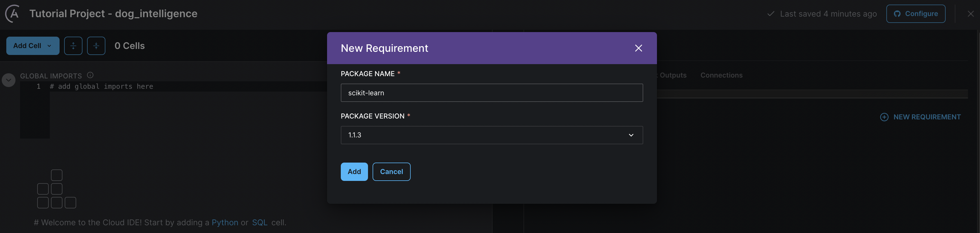This screenshot has height=233, width=980.
Task: Open the Add Cell dropdown
Action: coord(33,46)
